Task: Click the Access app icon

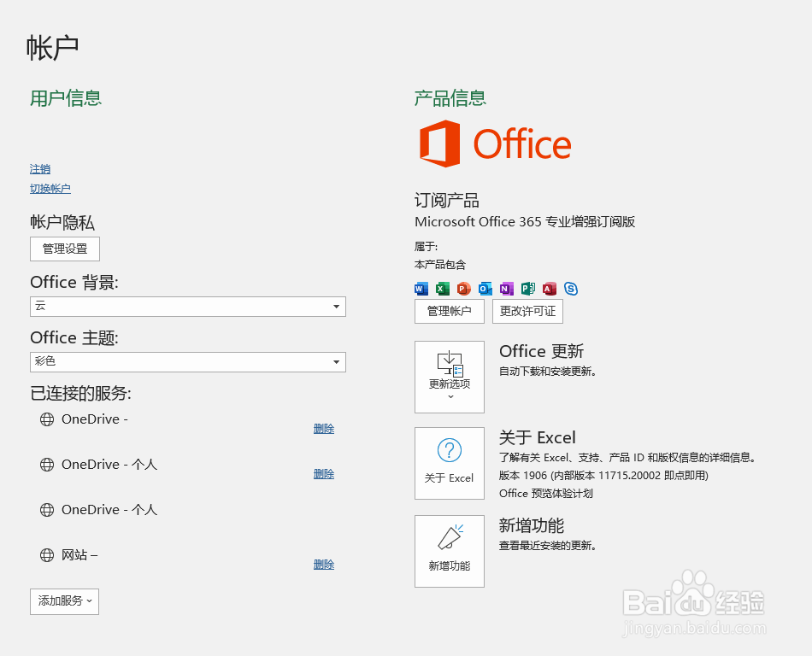Action: tap(550, 289)
